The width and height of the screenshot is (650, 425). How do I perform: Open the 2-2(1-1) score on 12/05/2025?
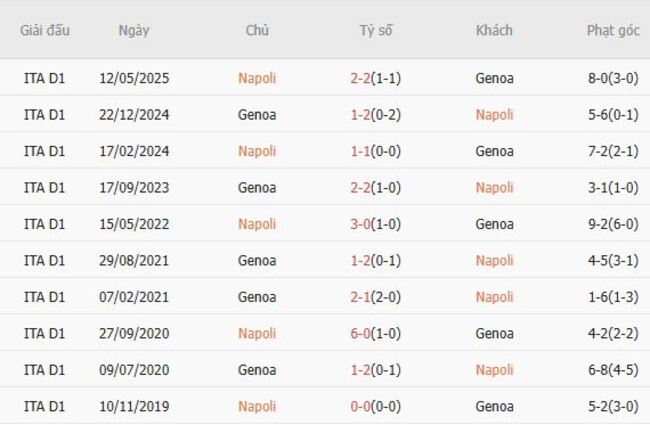tap(375, 78)
